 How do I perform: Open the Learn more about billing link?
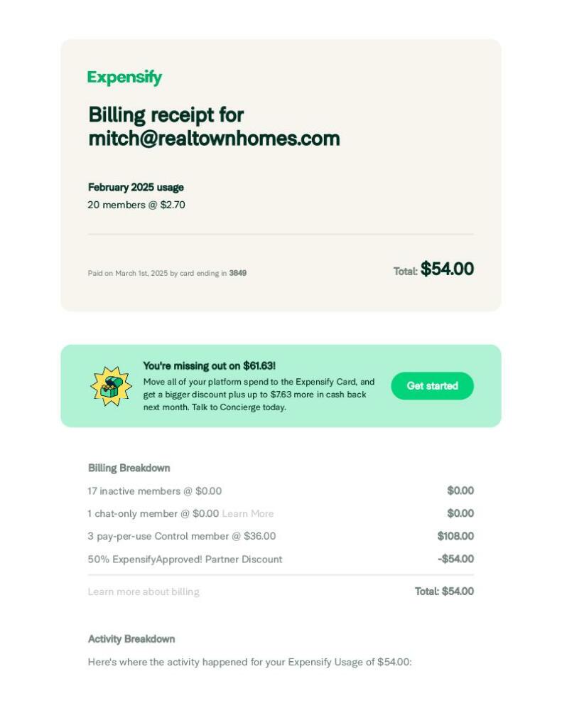click(x=144, y=591)
